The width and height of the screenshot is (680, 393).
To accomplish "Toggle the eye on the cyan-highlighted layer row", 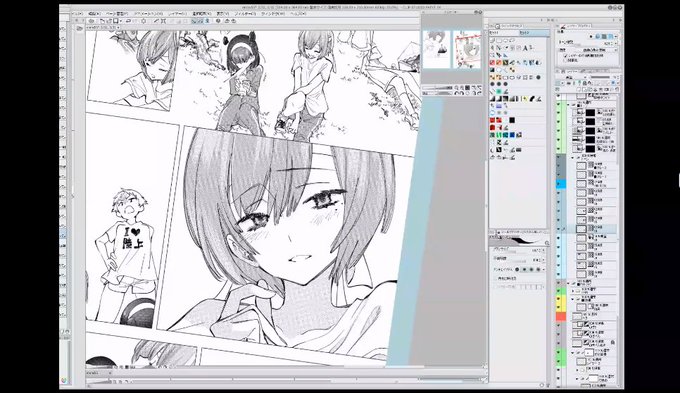I will 559,184.
